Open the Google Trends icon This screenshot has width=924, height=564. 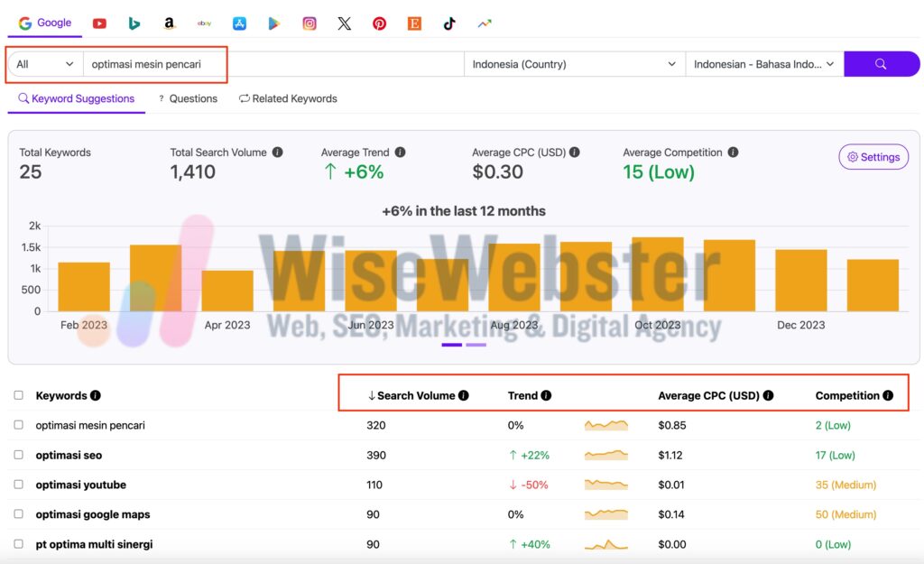tap(484, 23)
